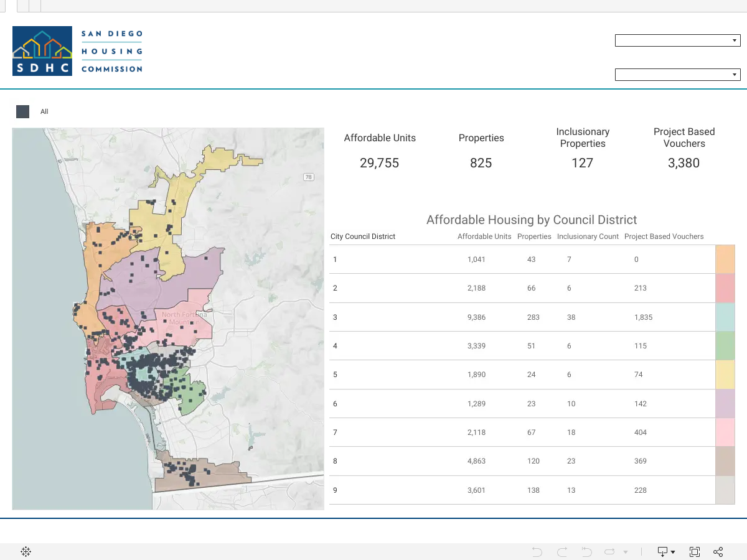This screenshot has height=560, width=747.
Task: Open the upper filter dropdown
Action: click(x=677, y=40)
